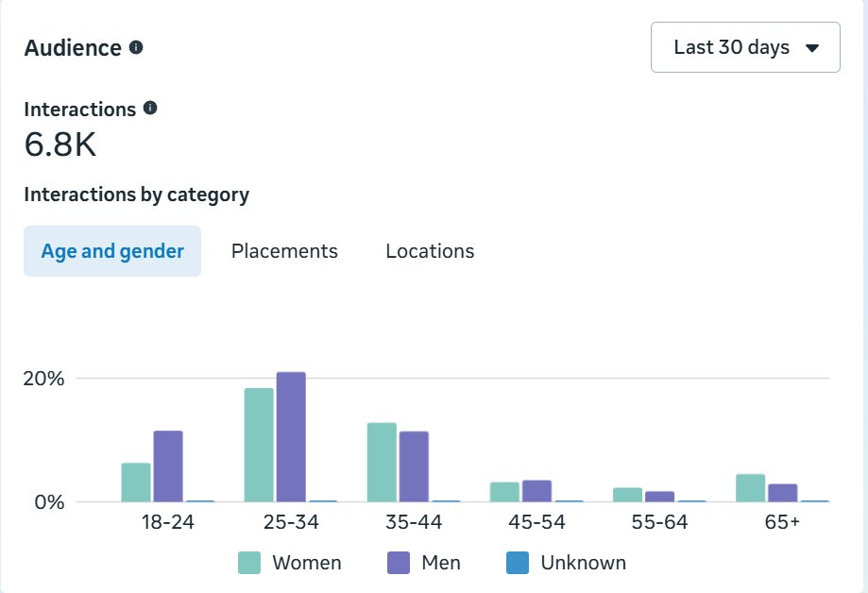
Task: Click the Women bar for 18-24
Action: (136, 483)
